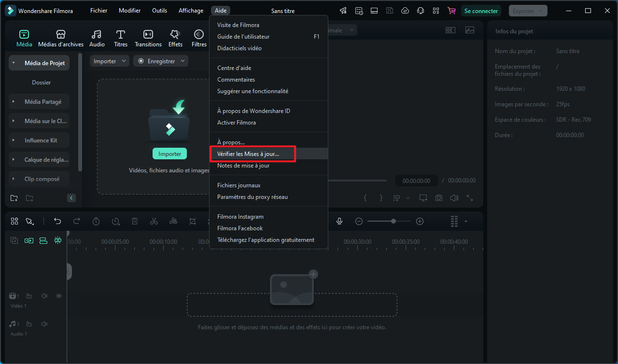The width and height of the screenshot is (618, 364).
Task: Open the Enregistrer dropdown
Action: pyautogui.click(x=161, y=61)
